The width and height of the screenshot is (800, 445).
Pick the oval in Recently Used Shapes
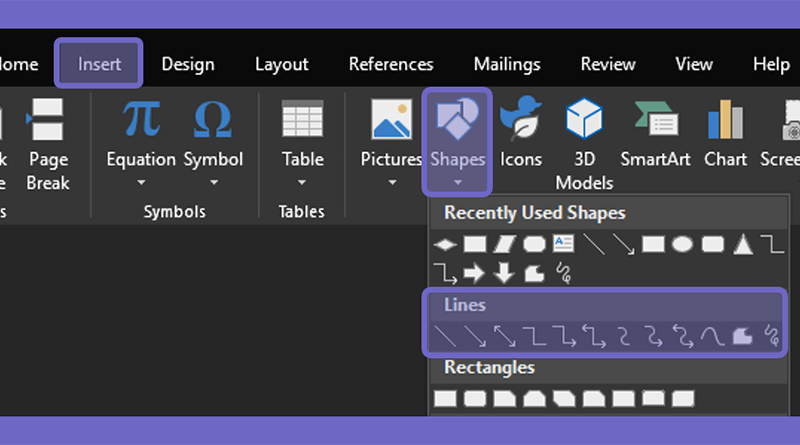[682, 244]
